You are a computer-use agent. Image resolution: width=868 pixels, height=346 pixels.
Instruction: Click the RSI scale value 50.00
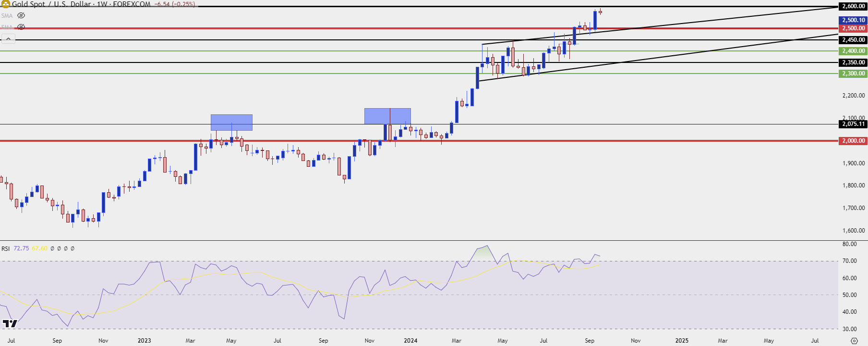[x=850, y=295]
